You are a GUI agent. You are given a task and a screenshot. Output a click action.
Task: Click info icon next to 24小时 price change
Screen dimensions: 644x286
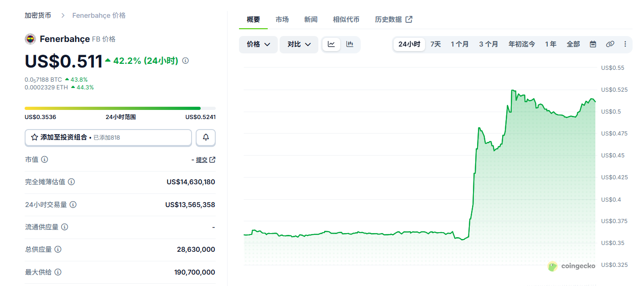tap(185, 61)
